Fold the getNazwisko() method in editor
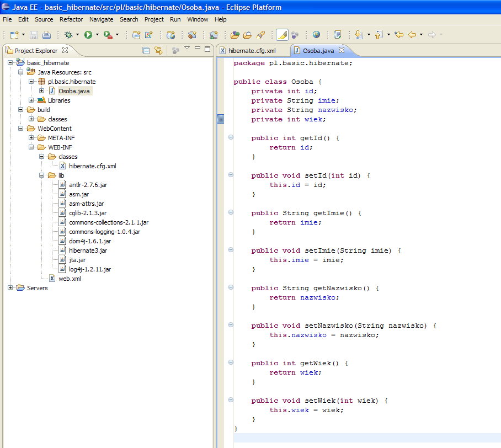The width and height of the screenshot is (501, 448). click(231, 287)
